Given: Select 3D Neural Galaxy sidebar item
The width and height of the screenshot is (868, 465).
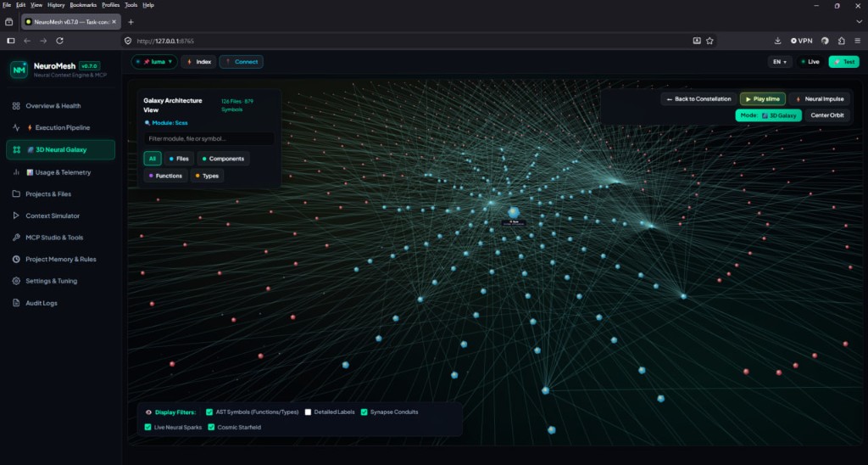Looking at the screenshot, I should 61,149.
